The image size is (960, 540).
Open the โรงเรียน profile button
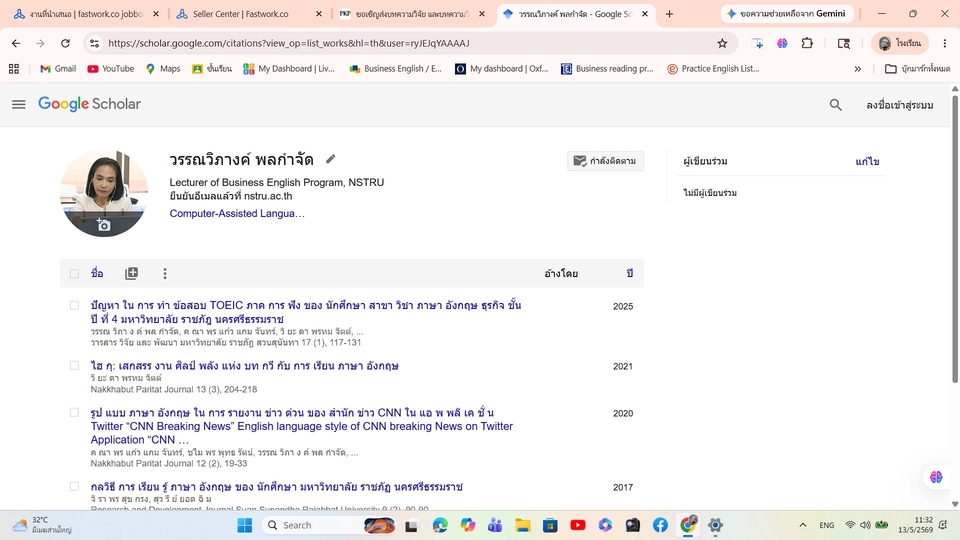click(899, 43)
